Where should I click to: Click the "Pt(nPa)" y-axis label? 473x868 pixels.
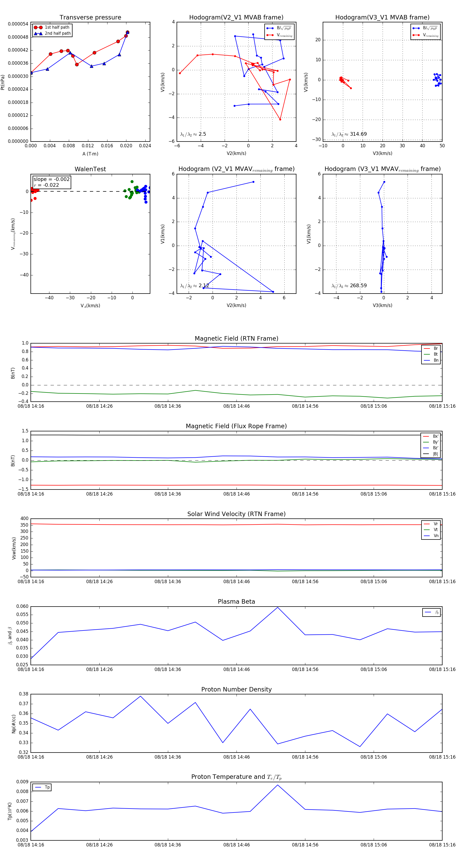[3, 82]
